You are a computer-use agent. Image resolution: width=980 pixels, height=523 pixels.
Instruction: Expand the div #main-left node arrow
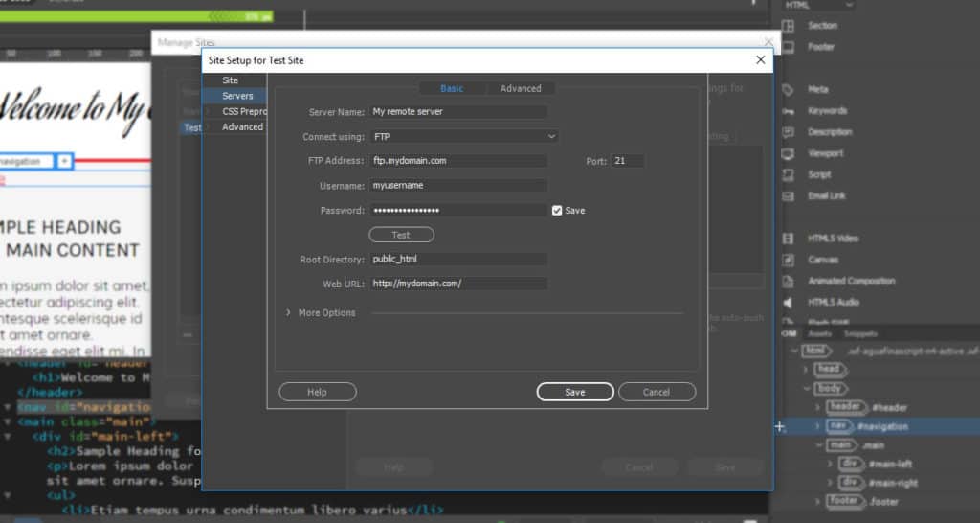(830, 465)
